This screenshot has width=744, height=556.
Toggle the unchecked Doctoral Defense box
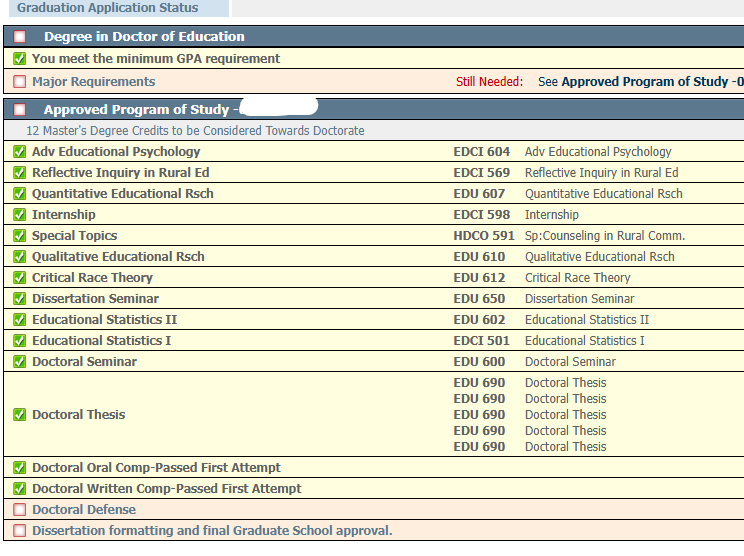(19, 510)
